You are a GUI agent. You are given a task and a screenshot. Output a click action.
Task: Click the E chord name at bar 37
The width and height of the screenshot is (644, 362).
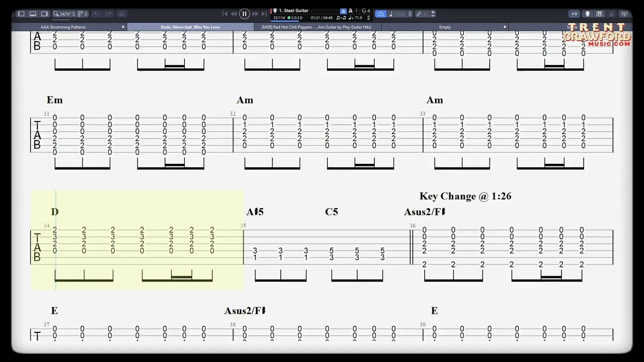tap(54, 311)
